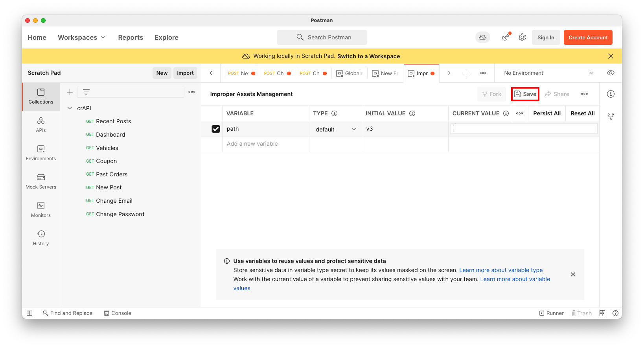The width and height of the screenshot is (644, 348).
Task: Click the plus icon to create a collection
Action: 70,92
